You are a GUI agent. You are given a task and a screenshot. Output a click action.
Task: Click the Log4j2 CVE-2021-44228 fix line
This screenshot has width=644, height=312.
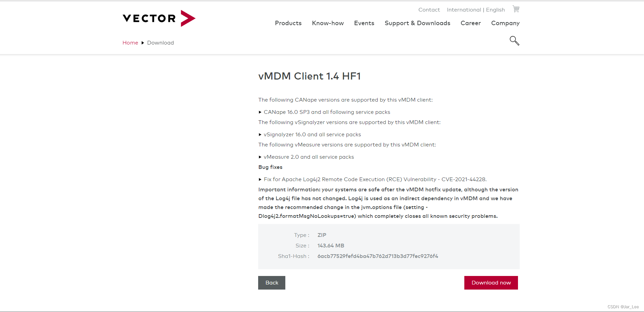click(x=375, y=179)
